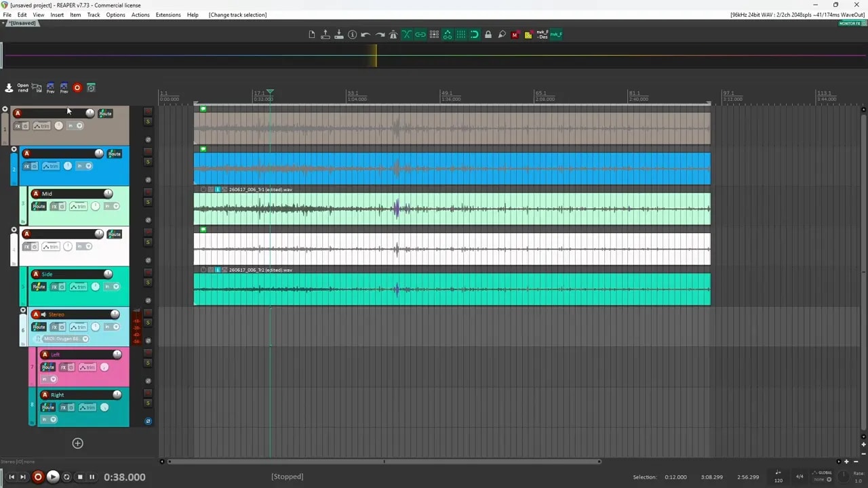Open the Extensions menu
The height and width of the screenshot is (488, 868).
pyautogui.click(x=168, y=15)
